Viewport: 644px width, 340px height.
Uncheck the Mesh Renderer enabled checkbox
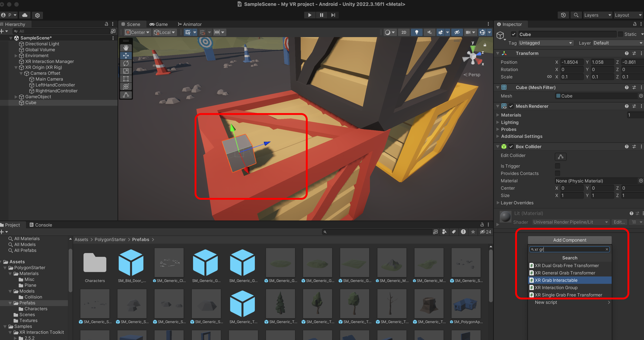[511, 106]
